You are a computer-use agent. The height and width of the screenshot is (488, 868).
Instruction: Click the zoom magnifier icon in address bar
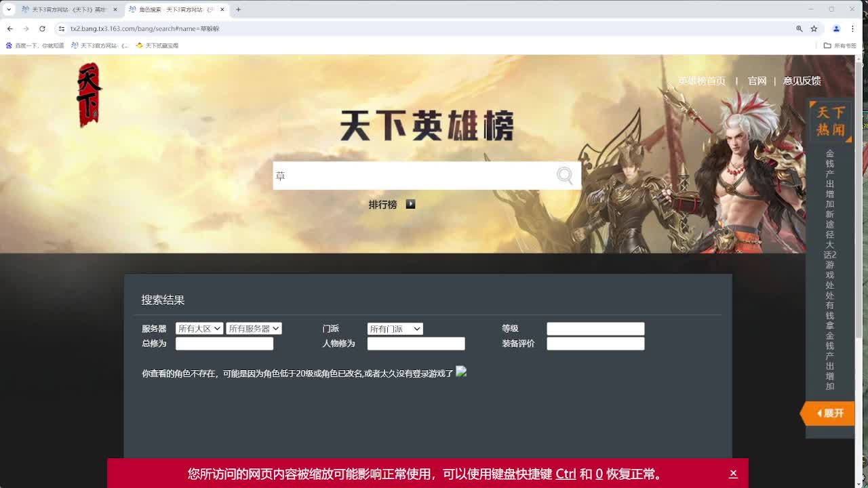pos(799,28)
